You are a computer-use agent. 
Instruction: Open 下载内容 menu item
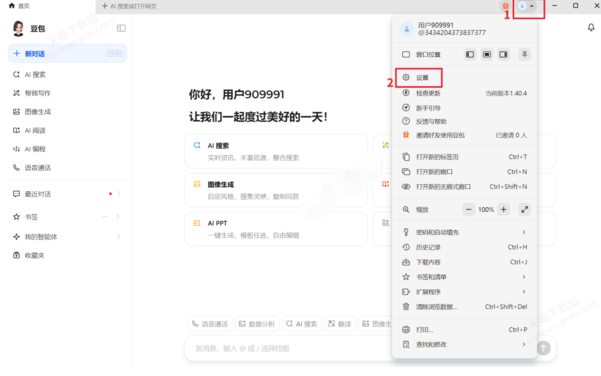coord(465,262)
